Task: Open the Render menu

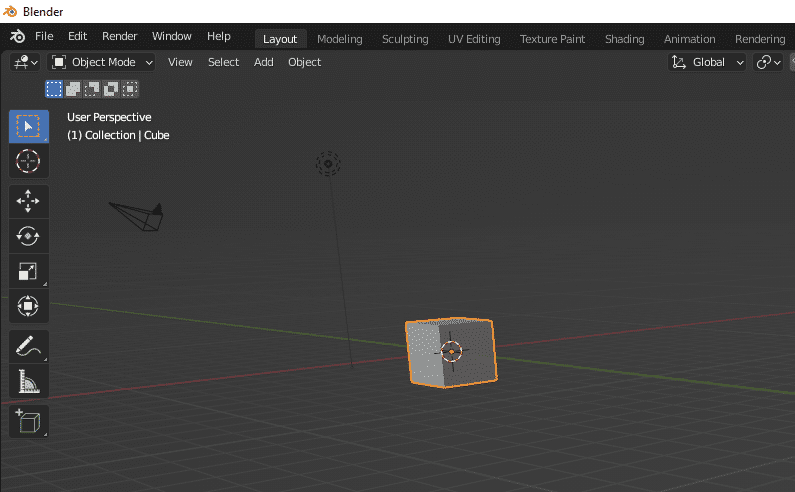Action: click(x=120, y=36)
